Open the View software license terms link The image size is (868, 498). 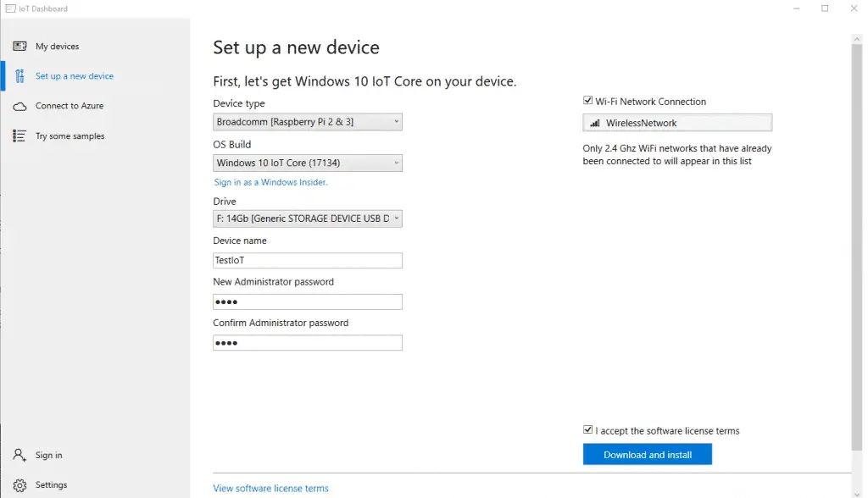[270, 488]
